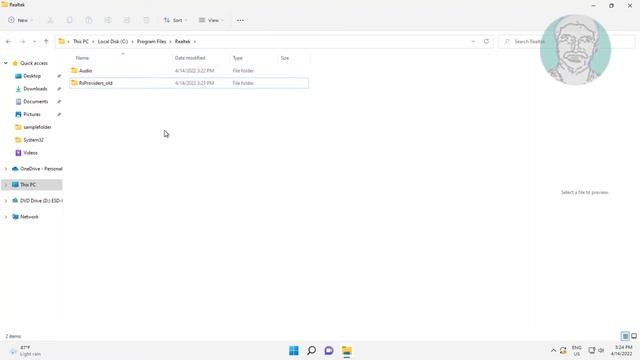Expand the This PC node
This screenshot has width=640, height=360.
pos(6,185)
